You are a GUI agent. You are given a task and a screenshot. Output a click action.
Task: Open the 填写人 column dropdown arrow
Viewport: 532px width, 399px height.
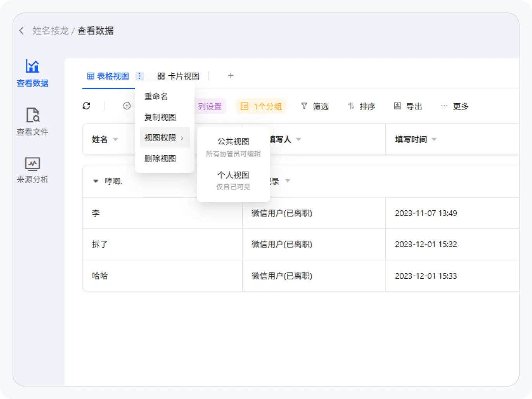coord(299,139)
